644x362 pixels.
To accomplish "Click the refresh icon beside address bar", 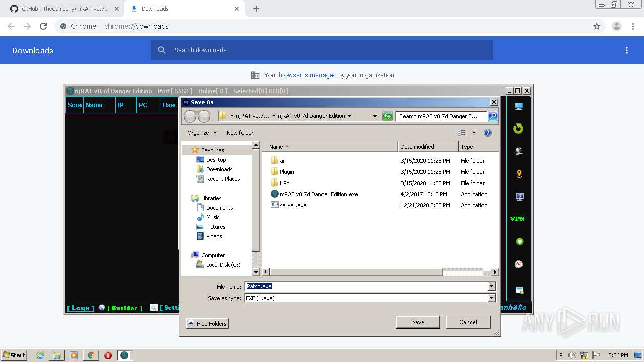I will click(x=387, y=116).
